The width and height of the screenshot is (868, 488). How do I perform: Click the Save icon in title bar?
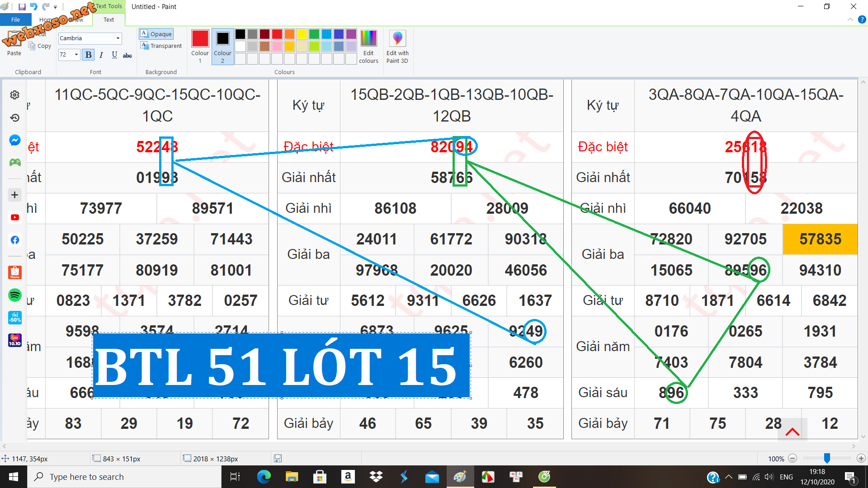click(x=22, y=7)
